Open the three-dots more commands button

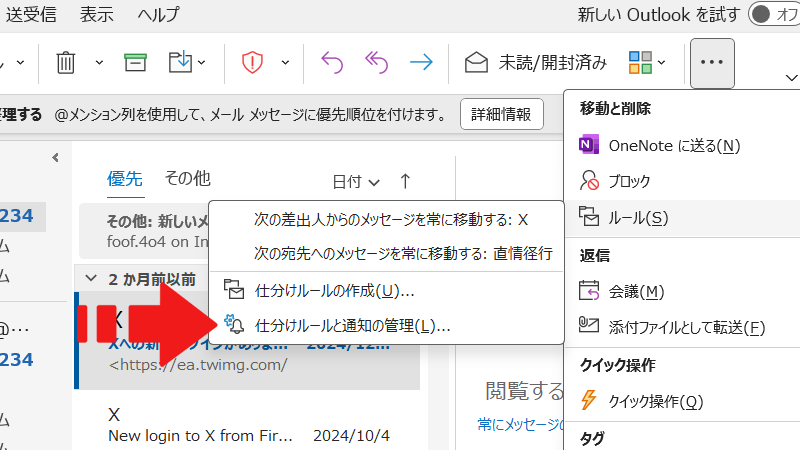click(712, 62)
